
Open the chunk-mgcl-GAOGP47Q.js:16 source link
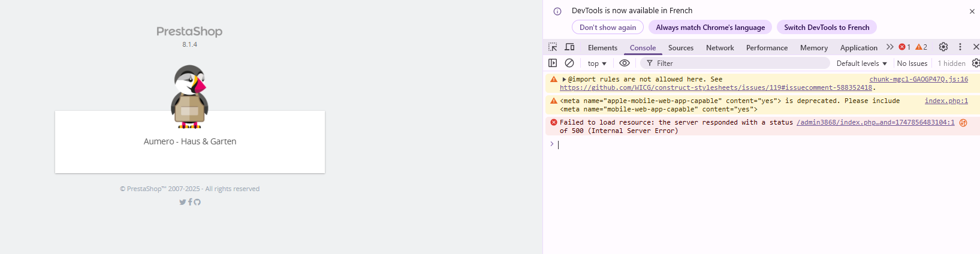click(918, 79)
